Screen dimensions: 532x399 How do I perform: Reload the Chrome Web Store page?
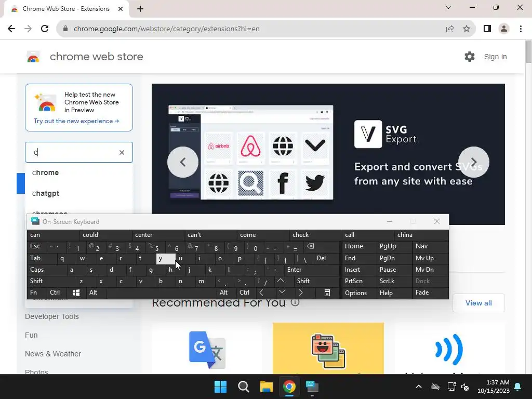click(x=45, y=29)
